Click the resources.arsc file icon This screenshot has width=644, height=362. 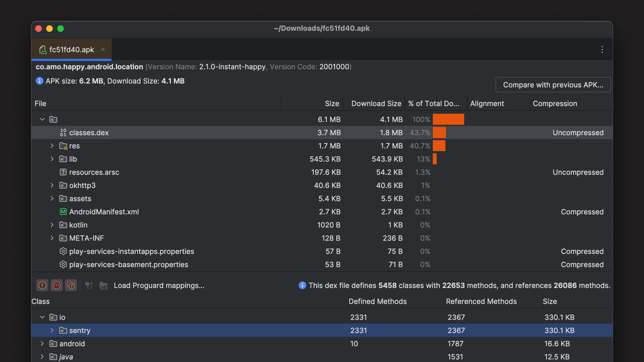pyautogui.click(x=63, y=172)
